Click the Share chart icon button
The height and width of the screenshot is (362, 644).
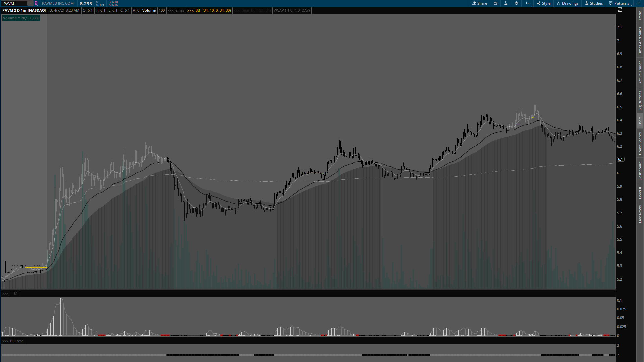479,3
